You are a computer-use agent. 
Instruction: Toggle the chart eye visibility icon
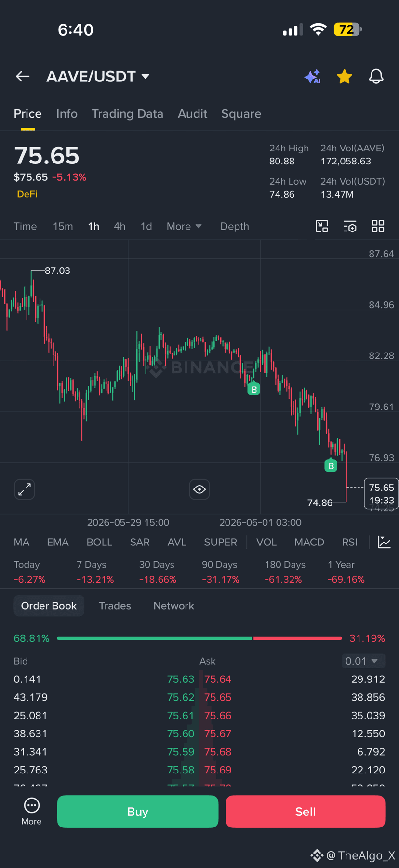point(199,489)
